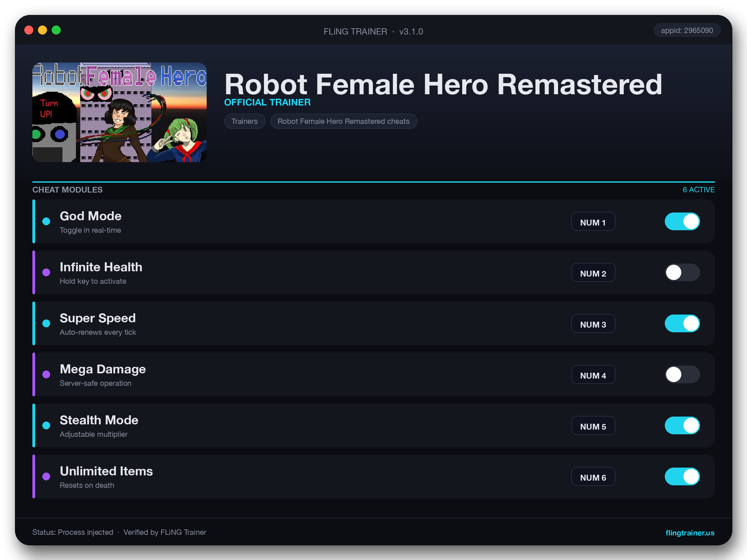747x560 pixels.
Task: Select the Unlimited Items module title
Action: (x=106, y=471)
